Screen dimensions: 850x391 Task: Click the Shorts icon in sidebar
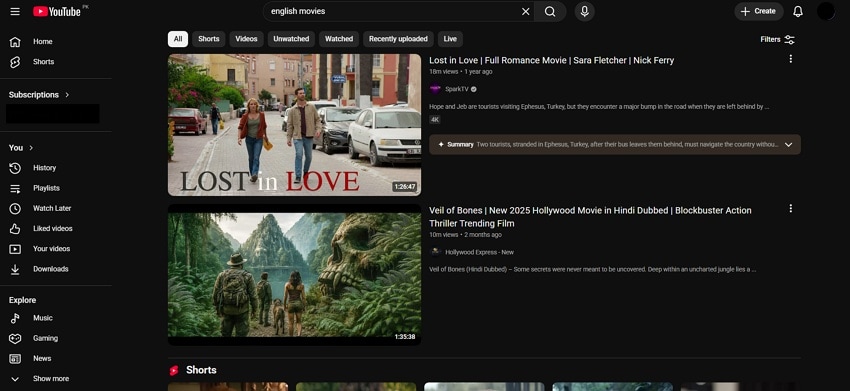click(15, 62)
